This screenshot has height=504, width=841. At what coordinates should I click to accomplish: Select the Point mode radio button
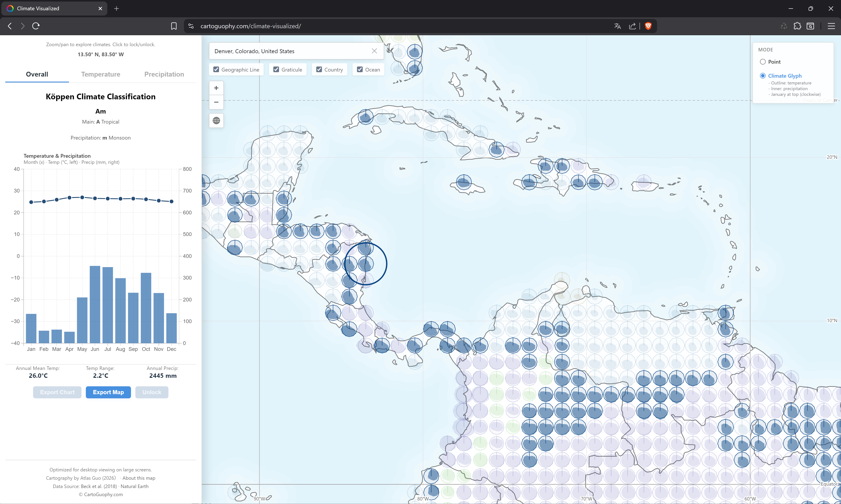[763, 62]
